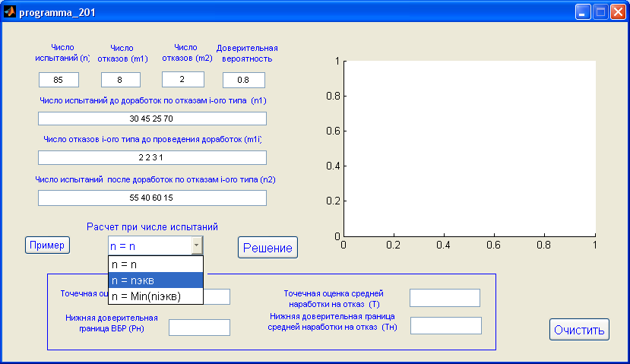Click the 'Доверительная вероятность' label
The height and width of the screenshot is (364, 630).
pyautogui.click(x=247, y=53)
